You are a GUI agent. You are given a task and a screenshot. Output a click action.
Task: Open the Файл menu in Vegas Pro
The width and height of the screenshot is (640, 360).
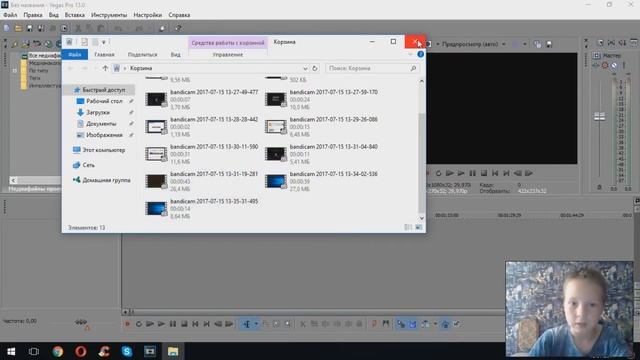tap(10, 15)
